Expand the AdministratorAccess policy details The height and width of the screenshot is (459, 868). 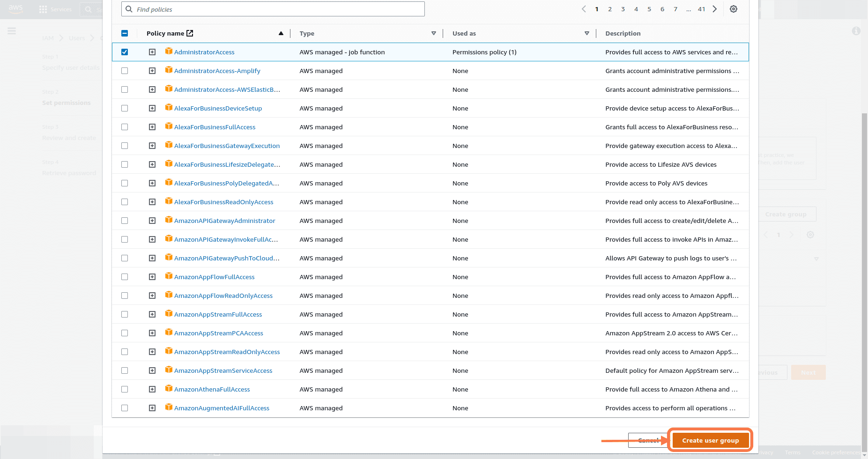pyautogui.click(x=152, y=52)
